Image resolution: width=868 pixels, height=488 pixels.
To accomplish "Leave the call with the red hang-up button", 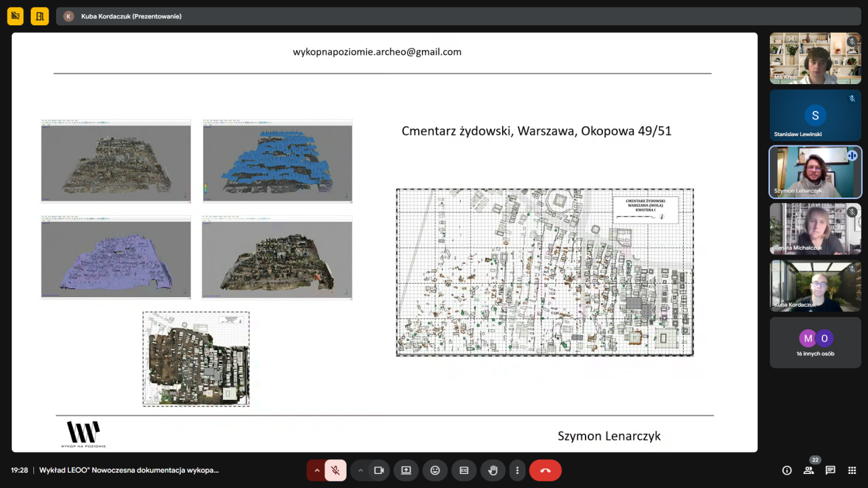I will (545, 470).
